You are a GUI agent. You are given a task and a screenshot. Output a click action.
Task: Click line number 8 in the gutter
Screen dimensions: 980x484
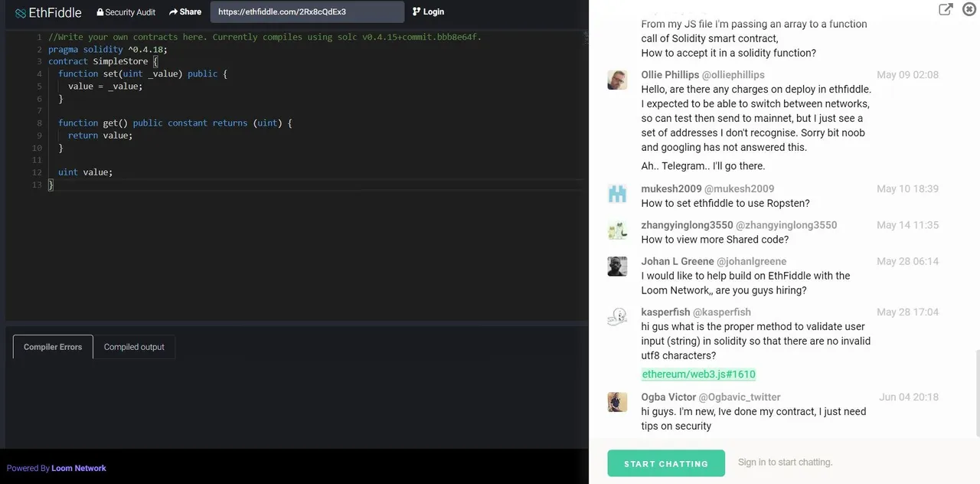pyautogui.click(x=39, y=123)
